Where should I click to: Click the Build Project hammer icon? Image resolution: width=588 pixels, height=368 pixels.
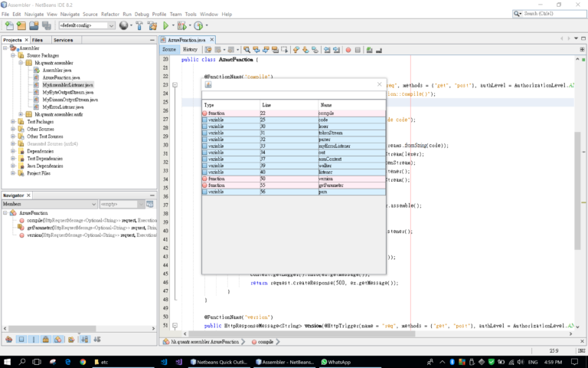(x=139, y=25)
